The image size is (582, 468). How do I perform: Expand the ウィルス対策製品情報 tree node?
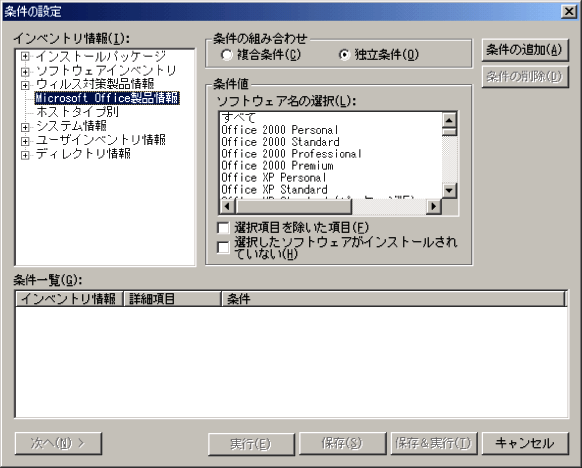click(25, 85)
